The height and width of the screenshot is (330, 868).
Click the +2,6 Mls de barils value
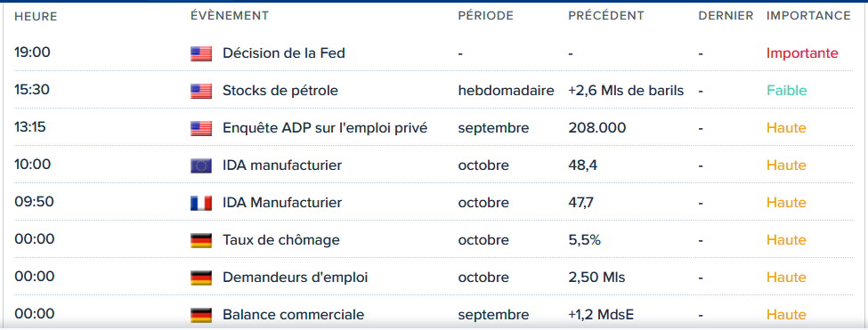[x=626, y=91]
